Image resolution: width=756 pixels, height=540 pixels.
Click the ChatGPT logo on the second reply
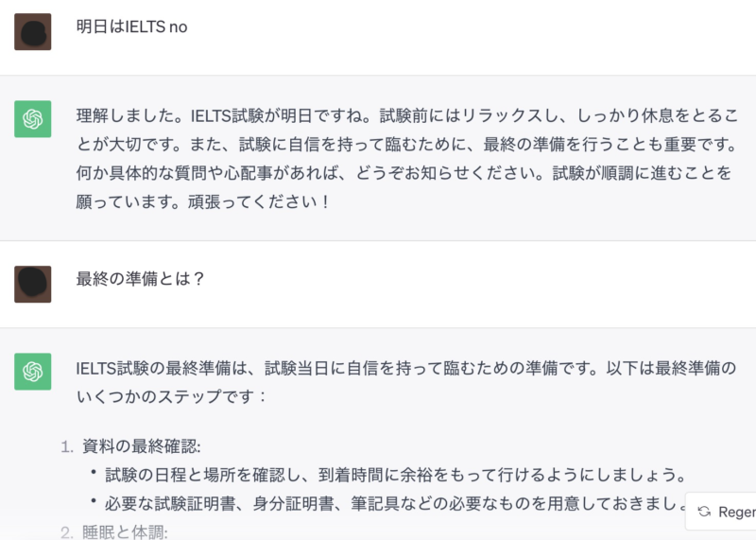click(33, 372)
